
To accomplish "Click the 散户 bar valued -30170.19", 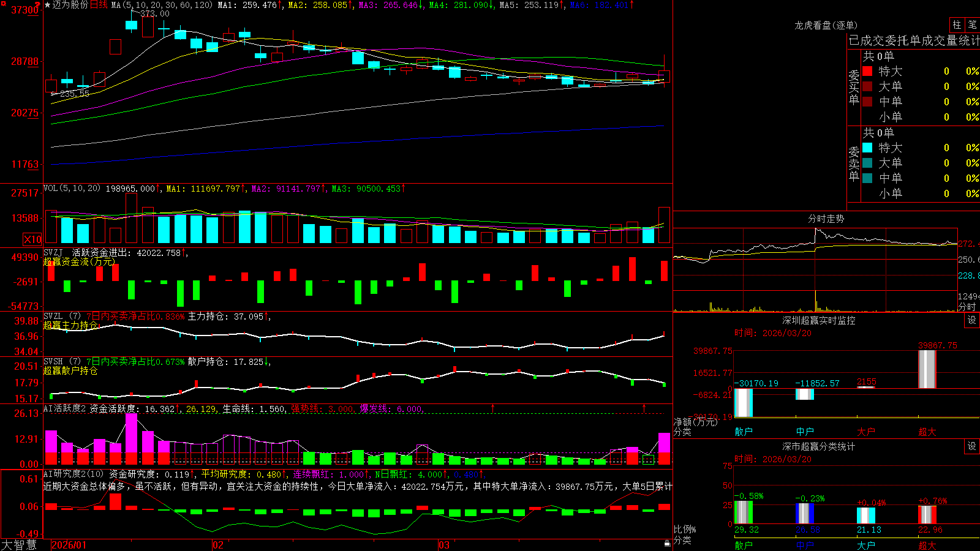I will coord(744,403).
